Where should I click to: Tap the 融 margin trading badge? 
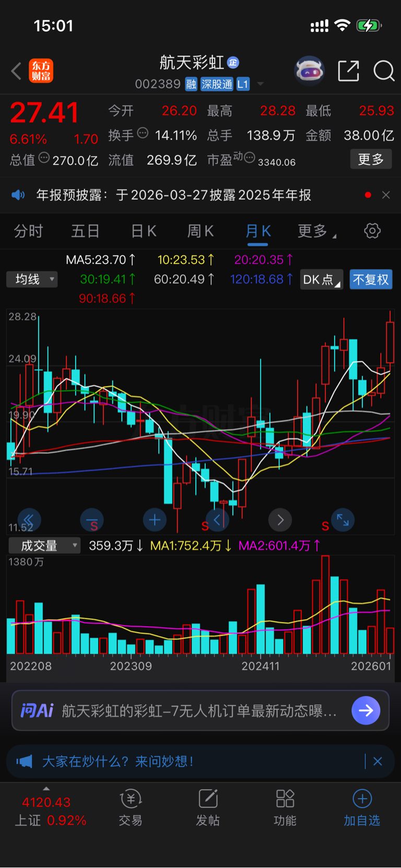(x=191, y=84)
